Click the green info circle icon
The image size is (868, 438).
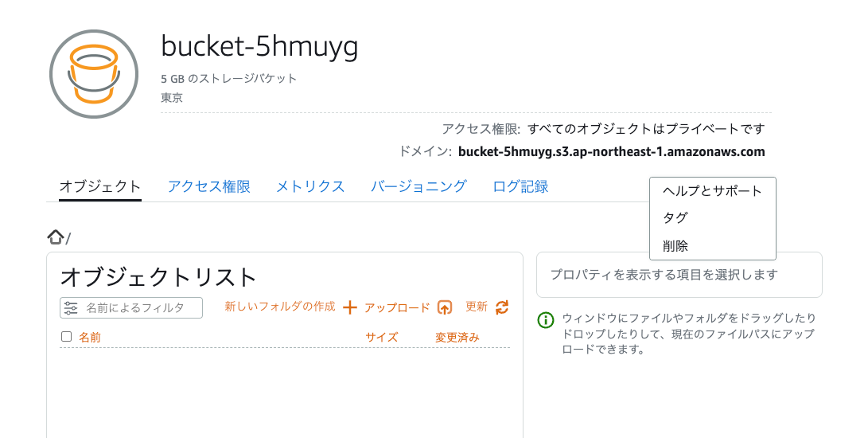[546, 320]
